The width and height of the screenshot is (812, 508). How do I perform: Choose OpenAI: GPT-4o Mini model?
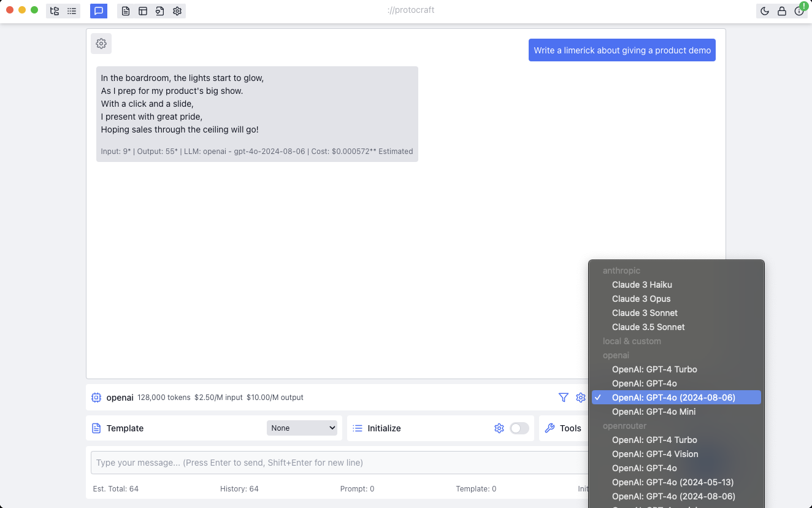tap(653, 412)
